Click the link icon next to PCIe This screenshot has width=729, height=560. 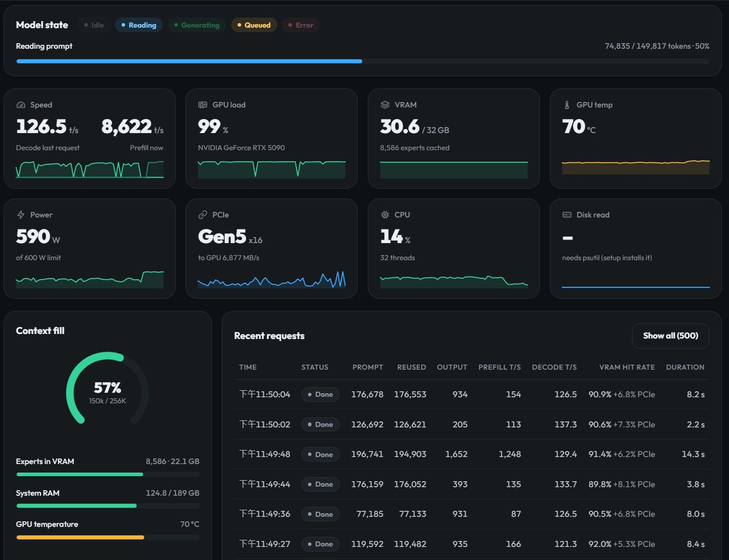(203, 215)
